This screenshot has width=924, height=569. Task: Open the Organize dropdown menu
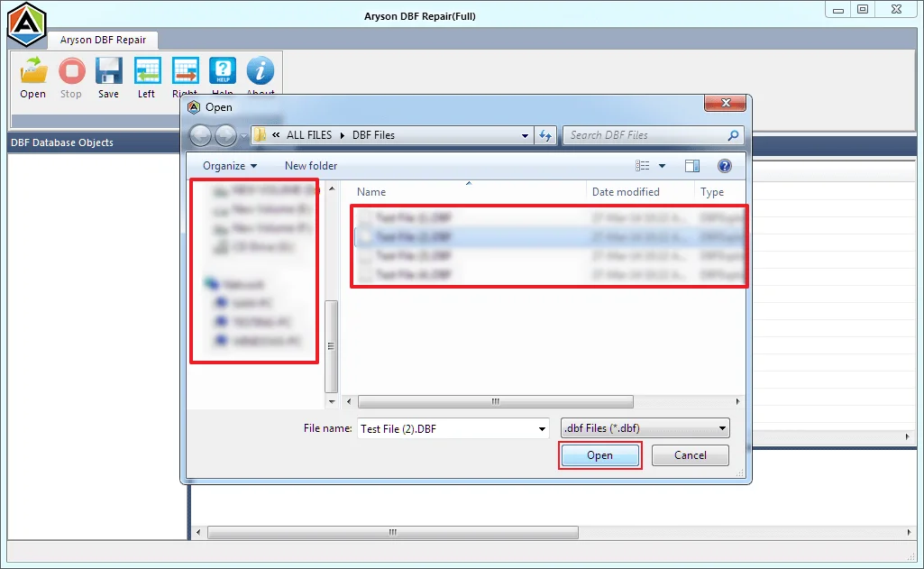coord(230,166)
